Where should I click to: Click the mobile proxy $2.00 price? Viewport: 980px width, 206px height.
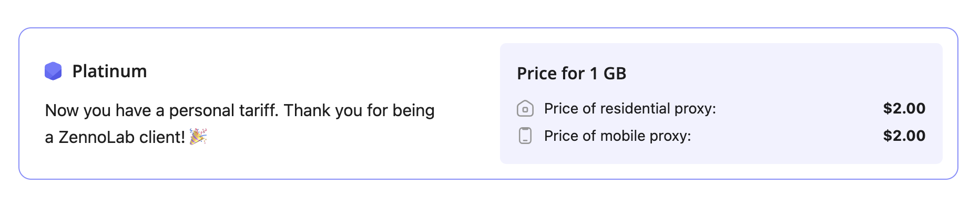pos(904,136)
